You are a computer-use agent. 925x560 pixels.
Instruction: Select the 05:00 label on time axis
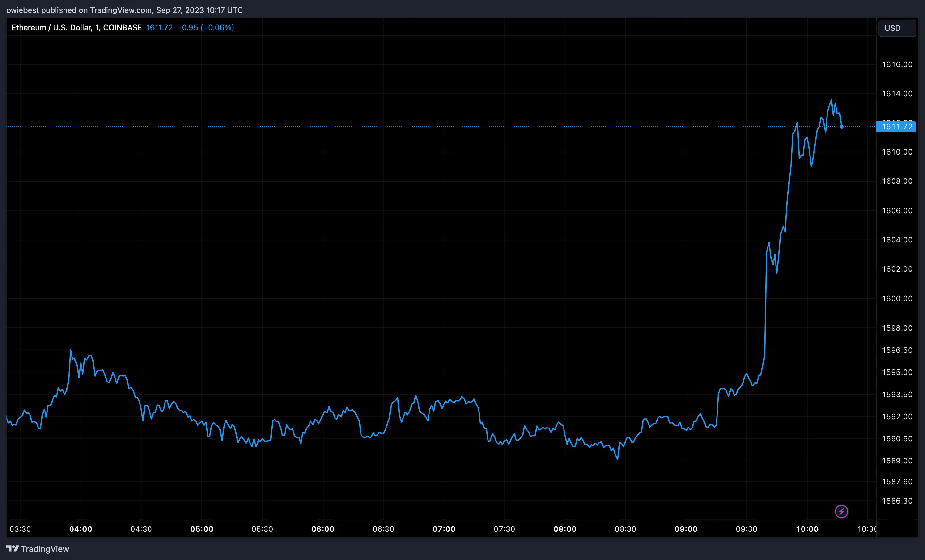(x=202, y=529)
